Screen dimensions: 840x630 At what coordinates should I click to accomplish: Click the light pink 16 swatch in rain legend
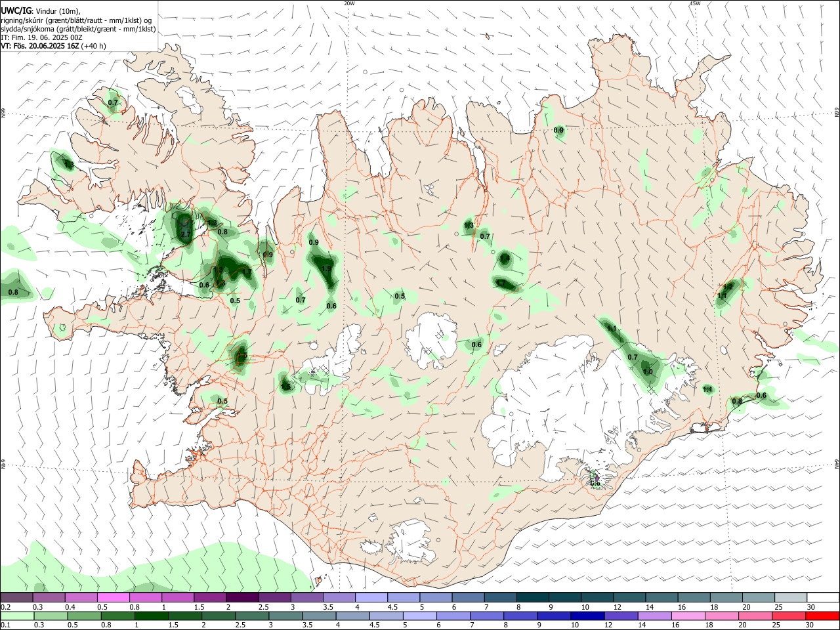tap(689, 616)
